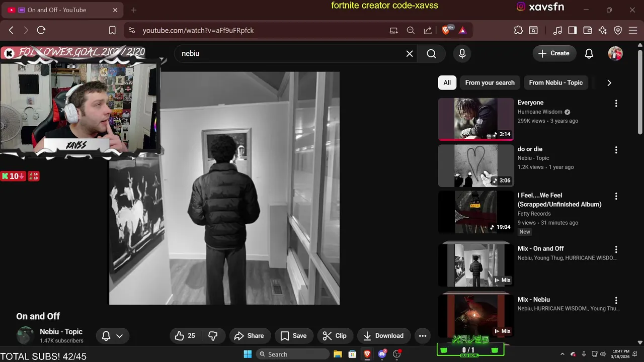Open Nebiu - Topic channel name

click(x=61, y=332)
